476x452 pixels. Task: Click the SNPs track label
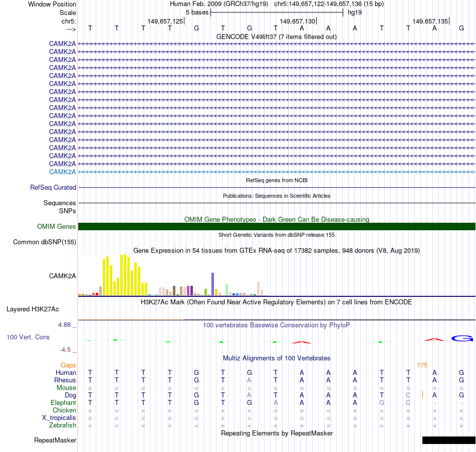68,211
